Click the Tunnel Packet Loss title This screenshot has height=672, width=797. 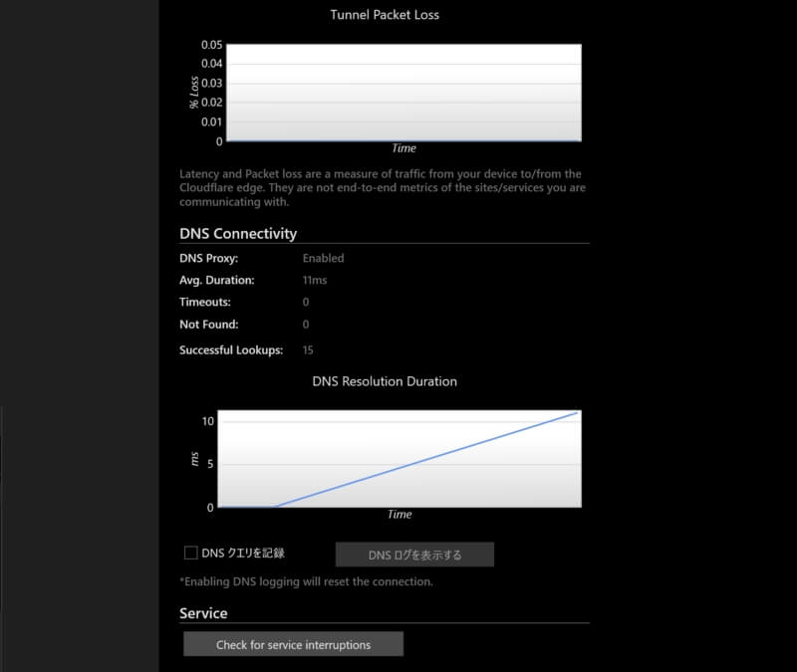pyautogui.click(x=385, y=15)
